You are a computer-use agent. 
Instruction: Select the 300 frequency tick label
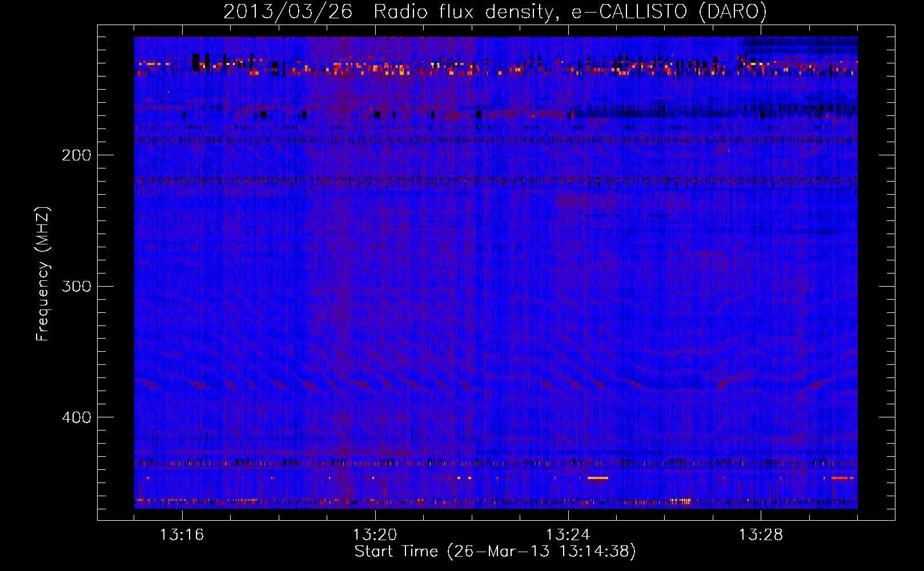(x=77, y=286)
